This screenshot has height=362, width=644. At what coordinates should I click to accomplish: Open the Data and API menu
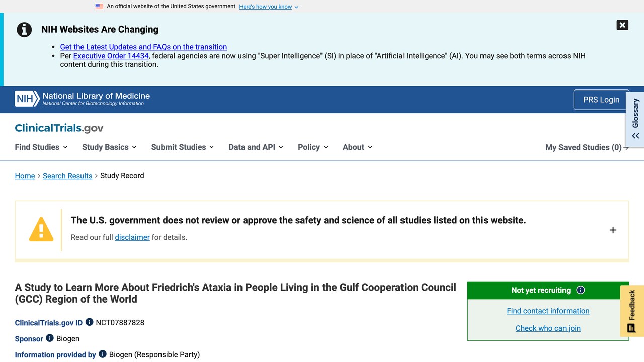click(256, 147)
